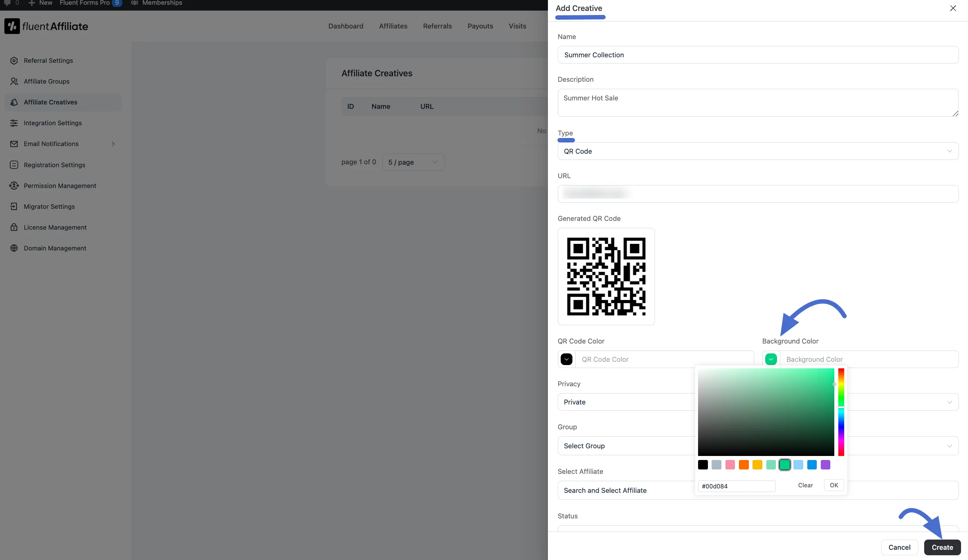Open Email Notifications envelope icon
The width and height of the screenshot is (968, 560).
(x=14, y=143)
